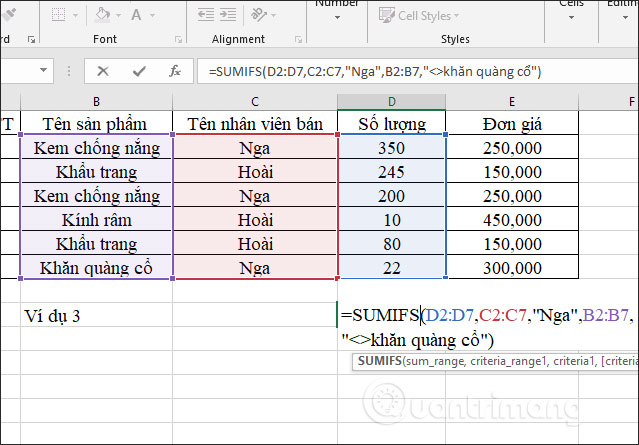Expand the Editing group dropdown

(x=625, y=18)
